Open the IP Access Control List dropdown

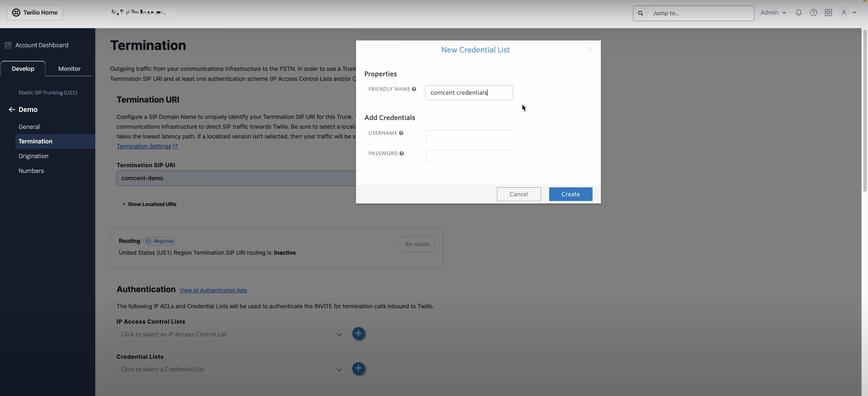click(232, 334)
